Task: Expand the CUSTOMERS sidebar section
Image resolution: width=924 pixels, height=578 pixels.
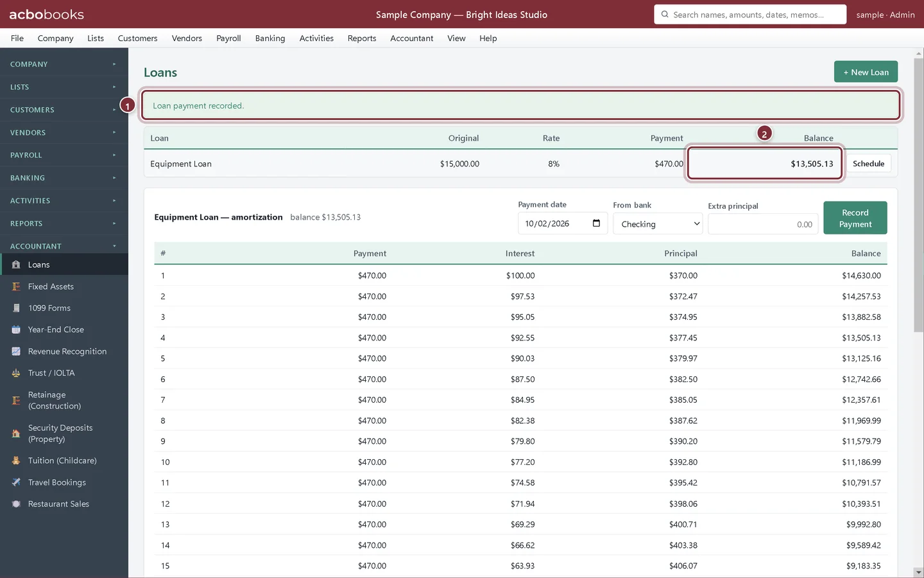Action: [64, 110]
